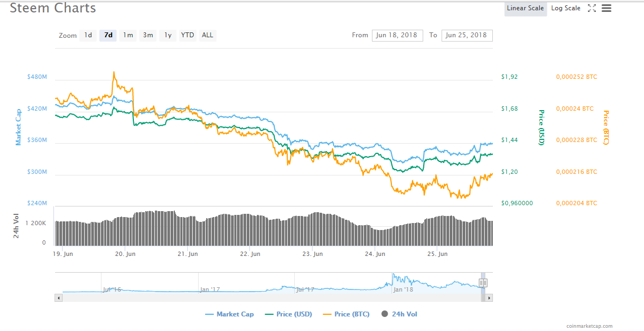Click the Price (BTC) axis title
Viewport: 644px width, 331px height.
606,127
